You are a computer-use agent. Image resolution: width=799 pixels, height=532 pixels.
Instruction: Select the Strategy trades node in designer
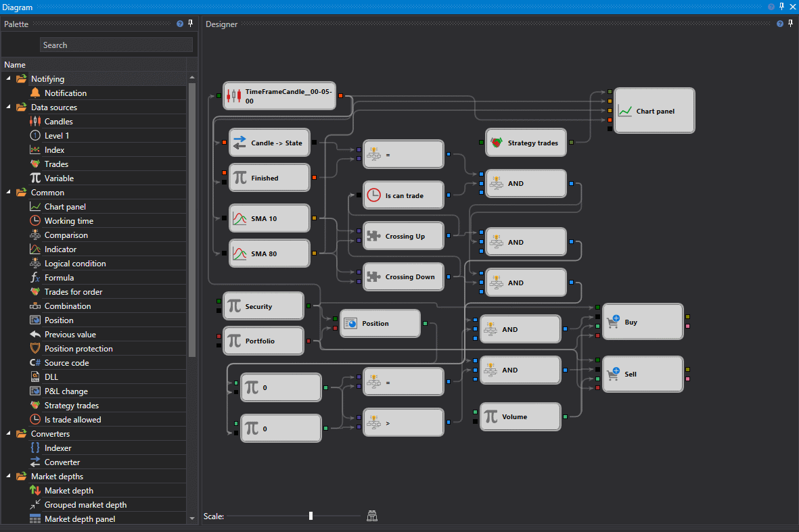[x=526, y=143]
